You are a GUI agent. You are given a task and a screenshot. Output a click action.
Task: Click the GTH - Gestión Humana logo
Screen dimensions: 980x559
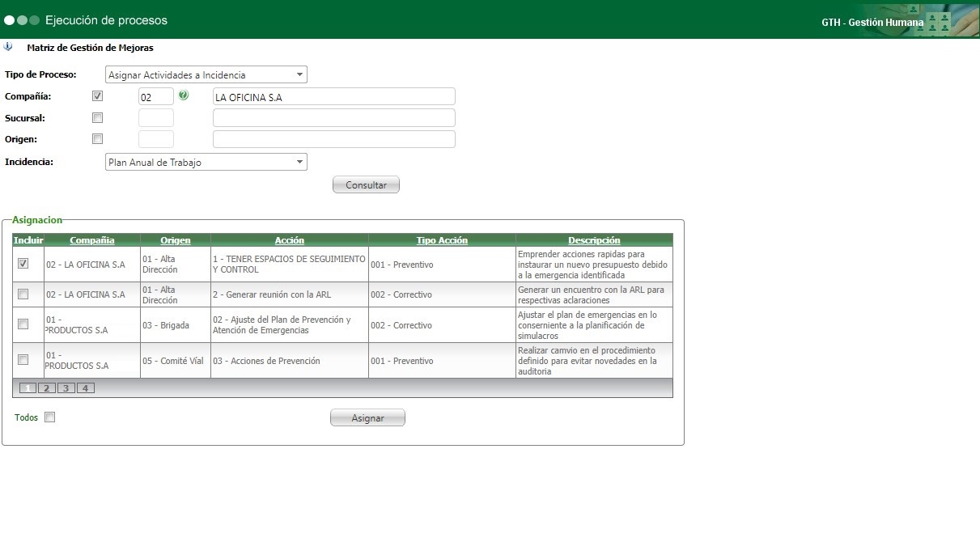[x=872, y=22]
